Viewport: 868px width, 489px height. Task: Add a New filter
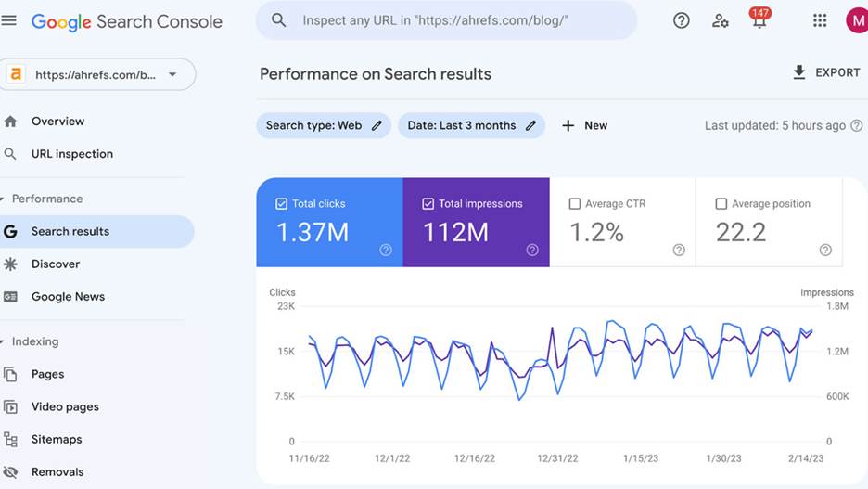585,125
